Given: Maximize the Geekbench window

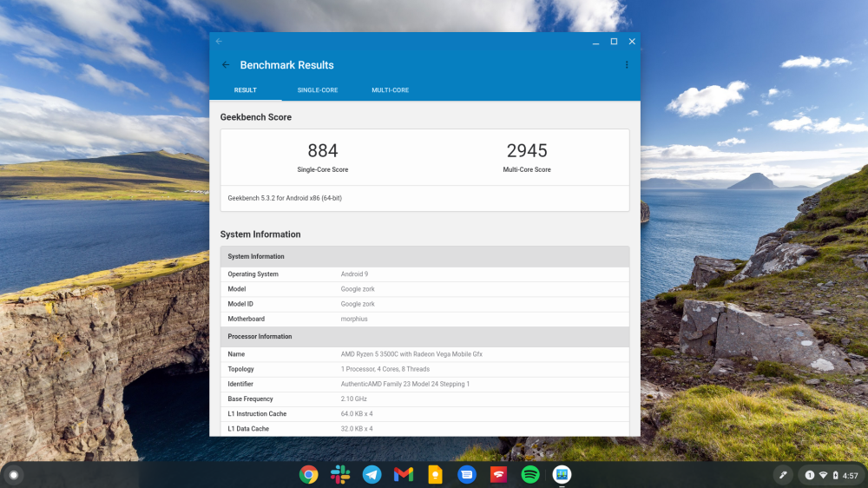Looking at the screenshot, I should 614,42.
